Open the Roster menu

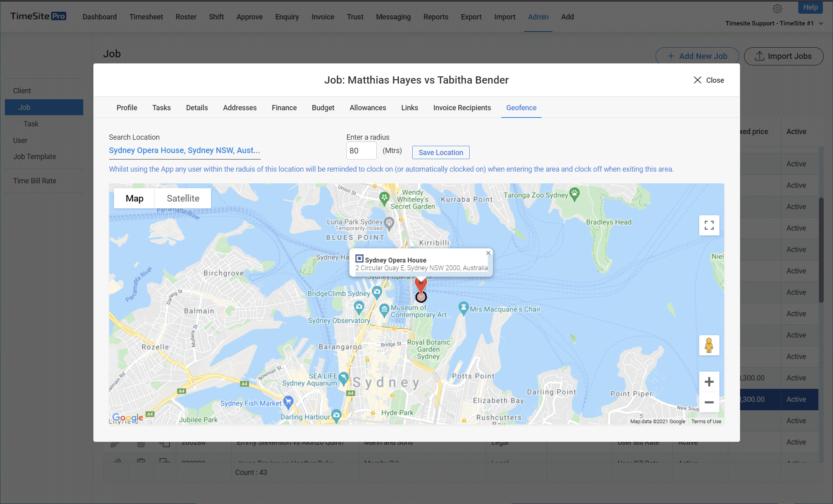[x=186, y=17]
